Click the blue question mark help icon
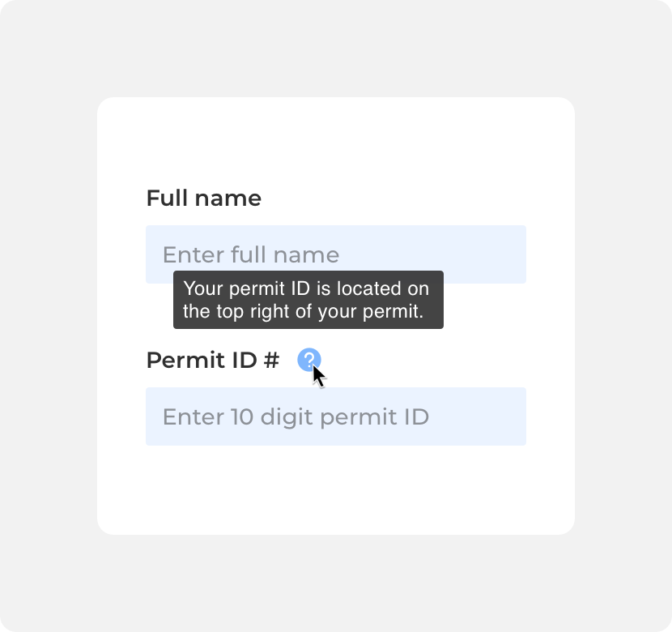The width and height of the screenshot is (672, 632). tap(309, 360)
